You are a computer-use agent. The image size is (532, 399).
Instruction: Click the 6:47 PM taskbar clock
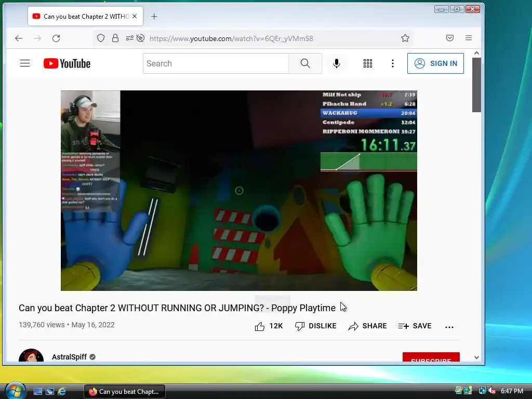coord(512,391)
